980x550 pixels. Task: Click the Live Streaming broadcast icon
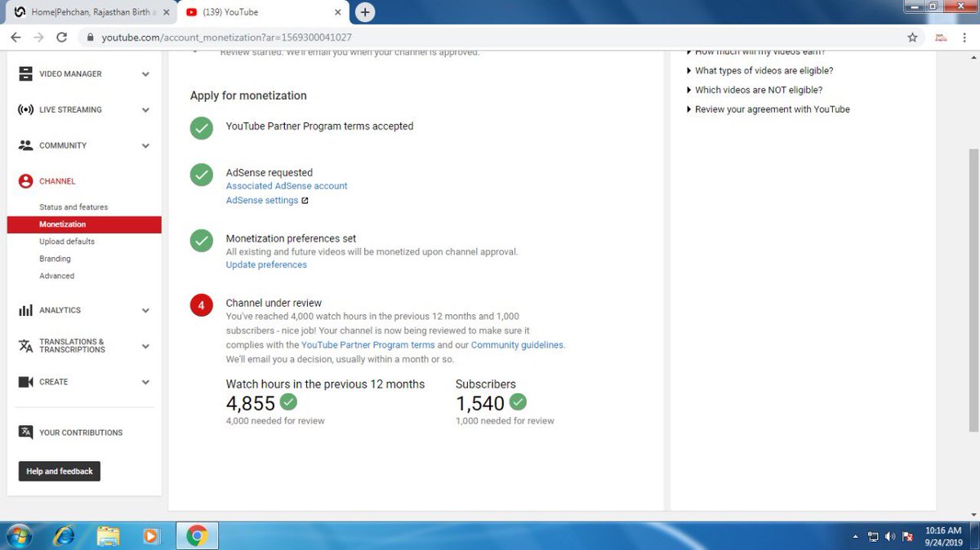25,109
